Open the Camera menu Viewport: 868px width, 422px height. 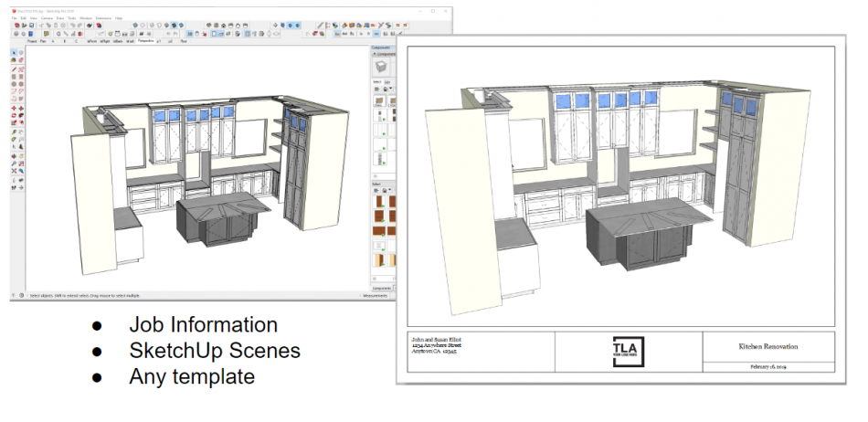[45, 17]
